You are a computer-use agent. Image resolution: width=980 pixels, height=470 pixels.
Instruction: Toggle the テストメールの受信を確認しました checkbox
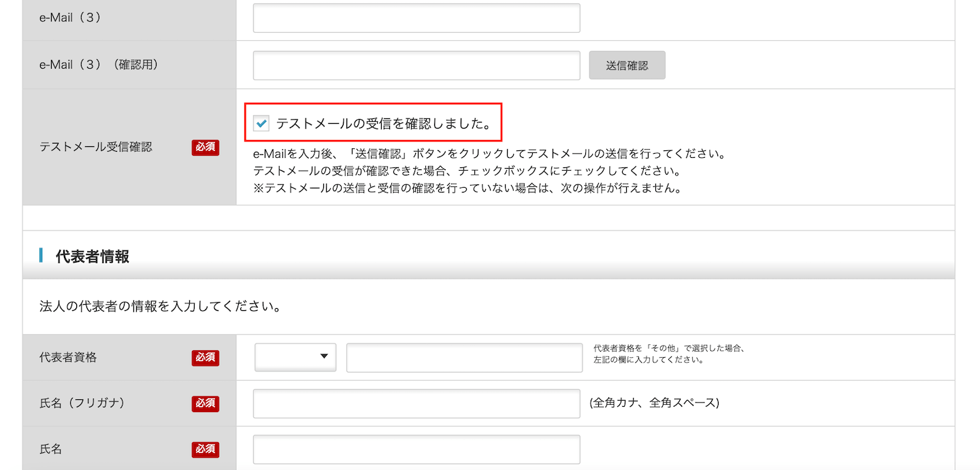pos(261,124)
